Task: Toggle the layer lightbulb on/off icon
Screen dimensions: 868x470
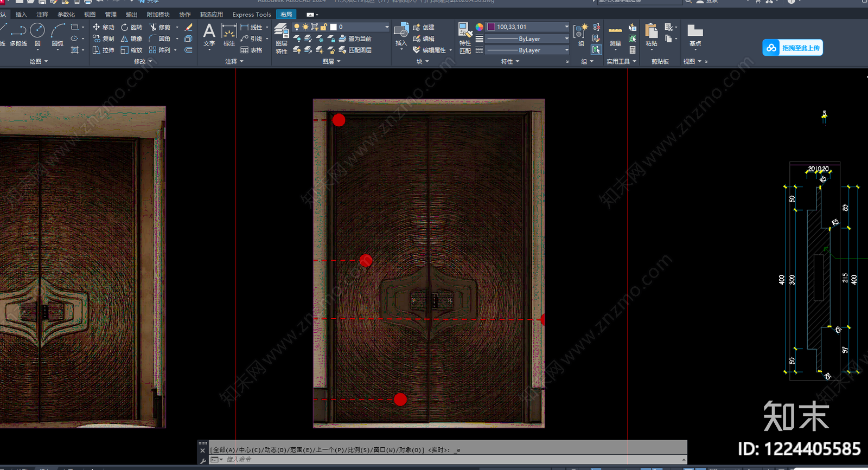Action: [x=297, y=27]
